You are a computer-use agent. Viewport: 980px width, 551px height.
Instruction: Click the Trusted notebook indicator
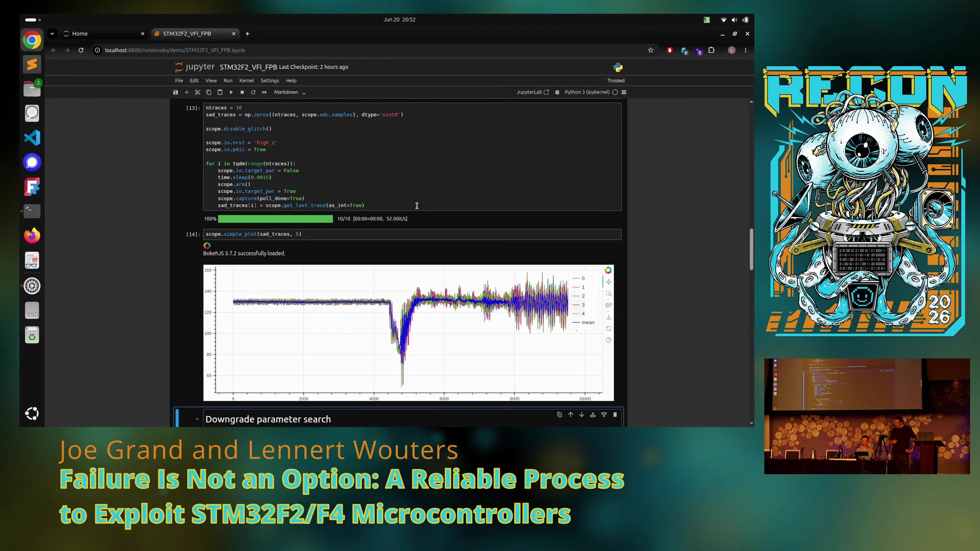616,81
